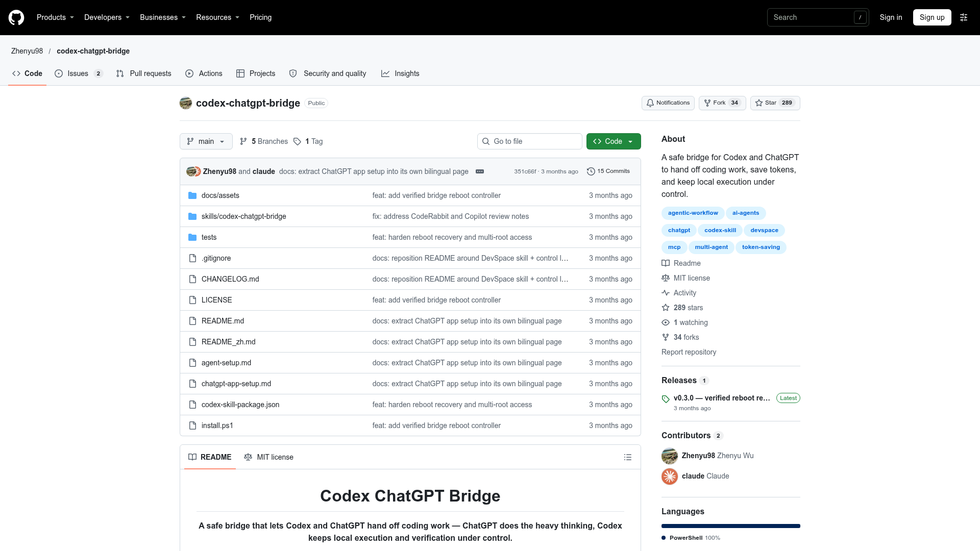Switch to the Issues tab
980x551 pixels.
click(x=79, y=73)
